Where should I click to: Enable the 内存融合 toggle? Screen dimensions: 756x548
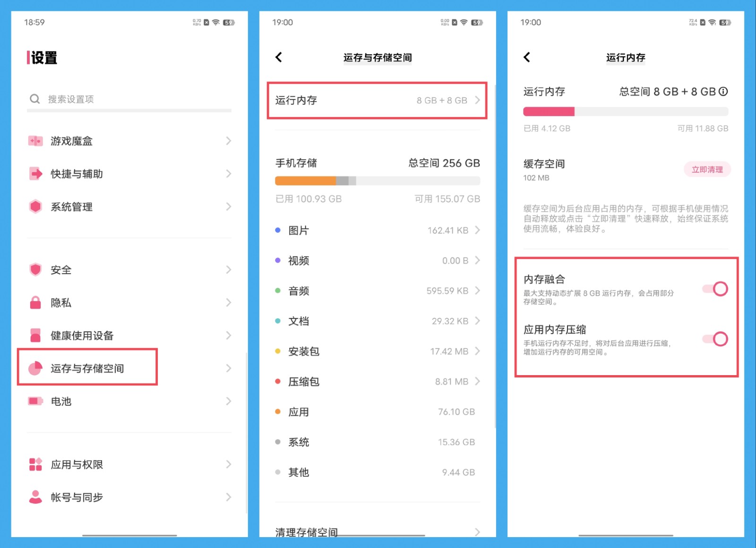(x=715, y=289)
